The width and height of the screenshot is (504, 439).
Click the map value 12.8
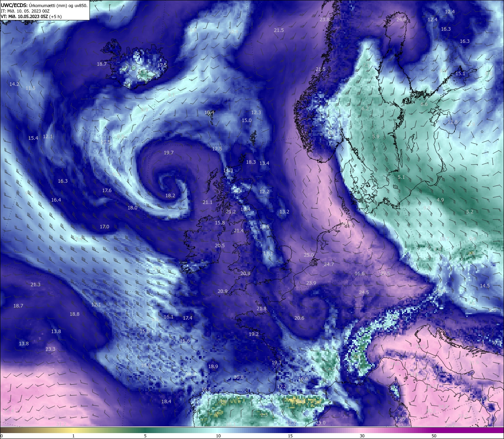point(452,122)
